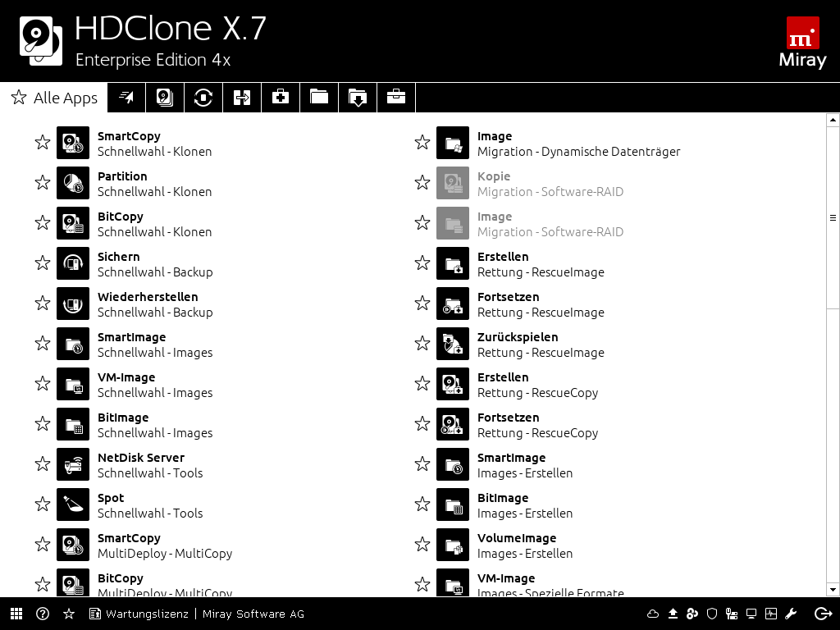Open the cloud icon in the status bar
840x630 pixels.
[x=653, y=614]
